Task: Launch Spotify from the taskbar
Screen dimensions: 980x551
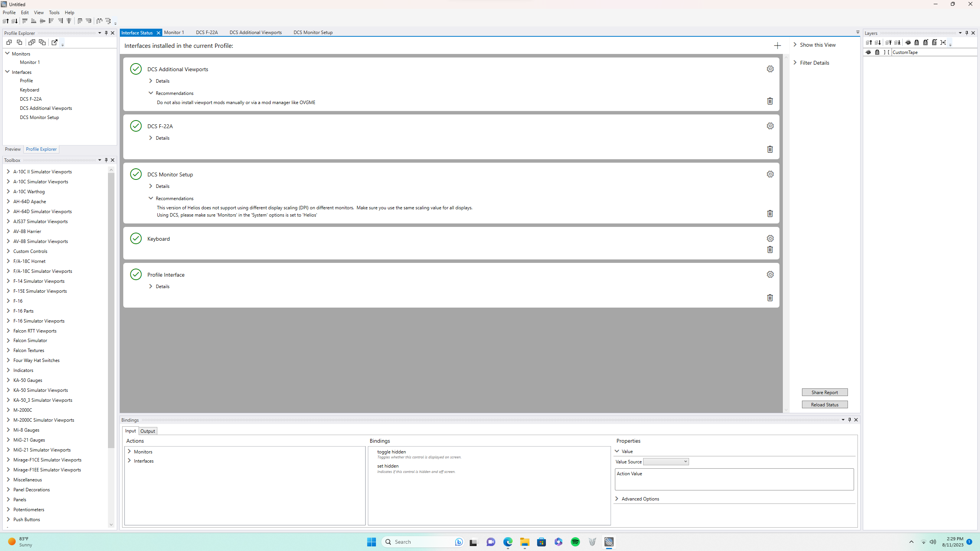Action: pyautogui.click(x=575, y=542)
